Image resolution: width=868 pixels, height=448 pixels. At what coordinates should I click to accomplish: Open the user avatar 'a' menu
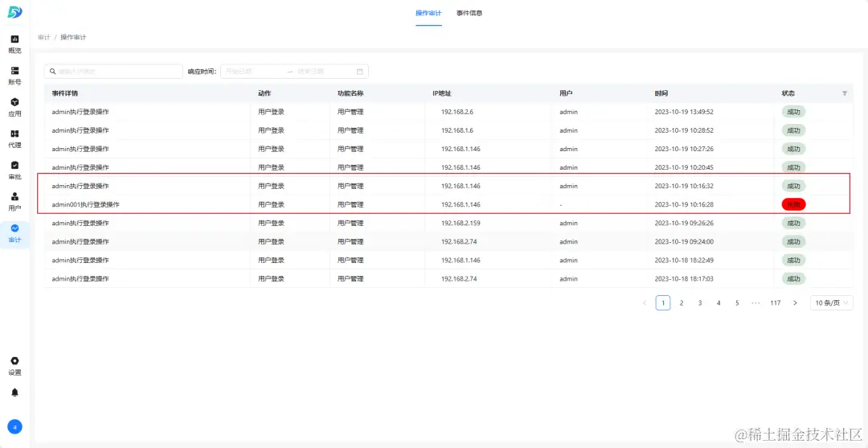tap(15, 426)
